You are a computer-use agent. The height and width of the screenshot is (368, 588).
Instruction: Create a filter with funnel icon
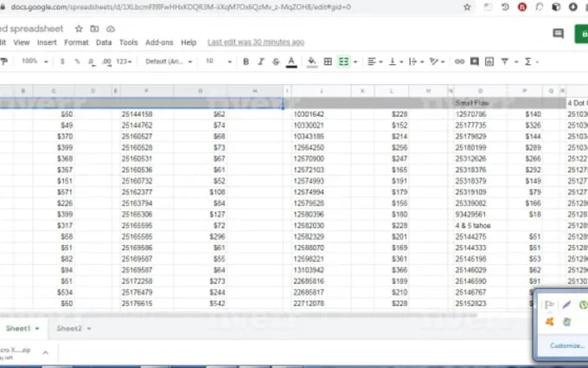(x=505, y=61)
